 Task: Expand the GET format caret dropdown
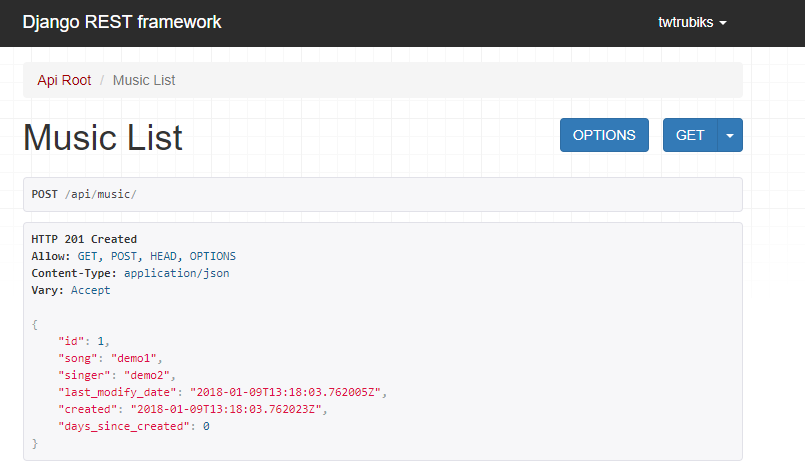click(x=730, y=135)
